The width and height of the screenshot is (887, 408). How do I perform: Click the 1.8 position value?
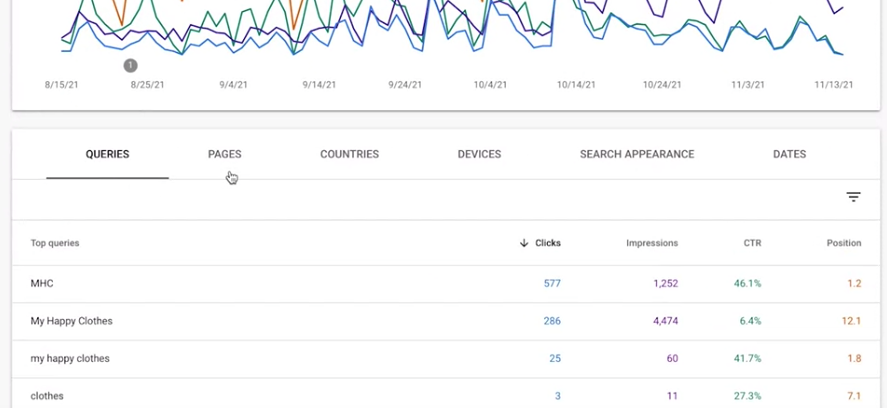pyautogui.click(x=854, y=358)
